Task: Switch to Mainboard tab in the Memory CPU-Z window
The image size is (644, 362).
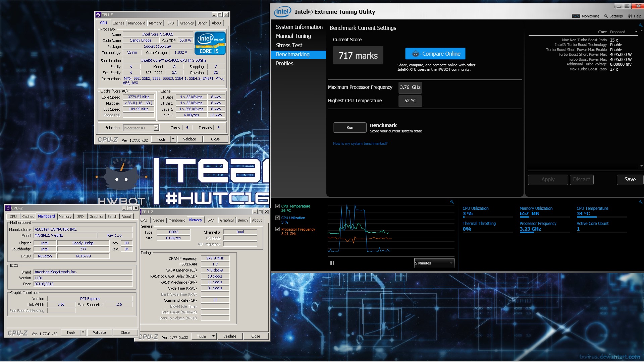Action: point(177,220)
